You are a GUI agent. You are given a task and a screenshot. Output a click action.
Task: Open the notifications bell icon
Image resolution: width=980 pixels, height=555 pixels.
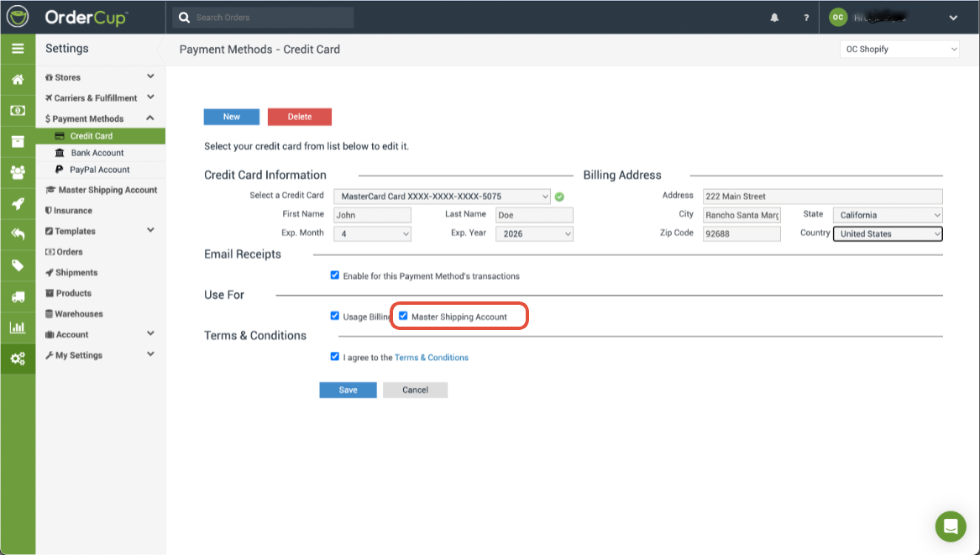click(774, 18)
